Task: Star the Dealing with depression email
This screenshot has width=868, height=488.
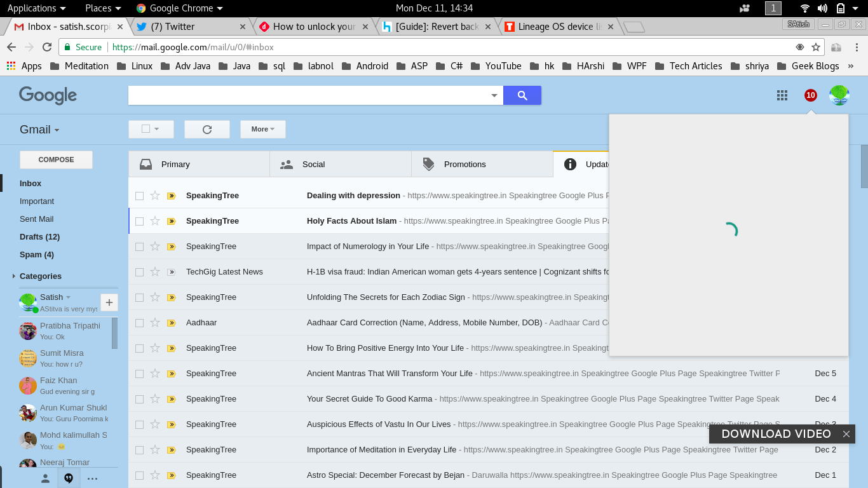Action: pos(155,196)
